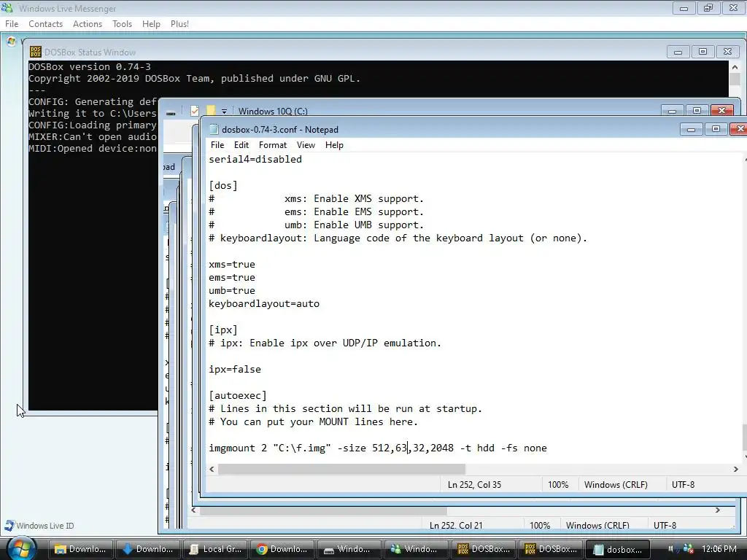Click UTF-8 encoding status in front Notepad

click(x=683, y=485)
